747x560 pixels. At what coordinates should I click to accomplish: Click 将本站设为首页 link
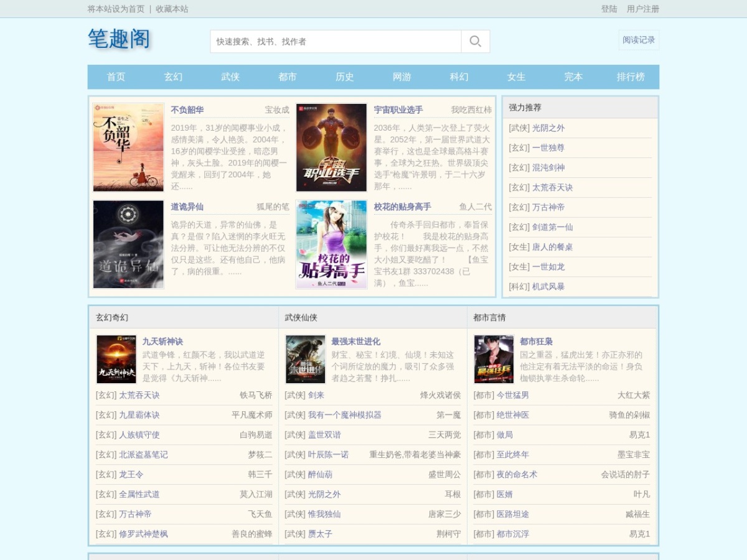point(116,9)
